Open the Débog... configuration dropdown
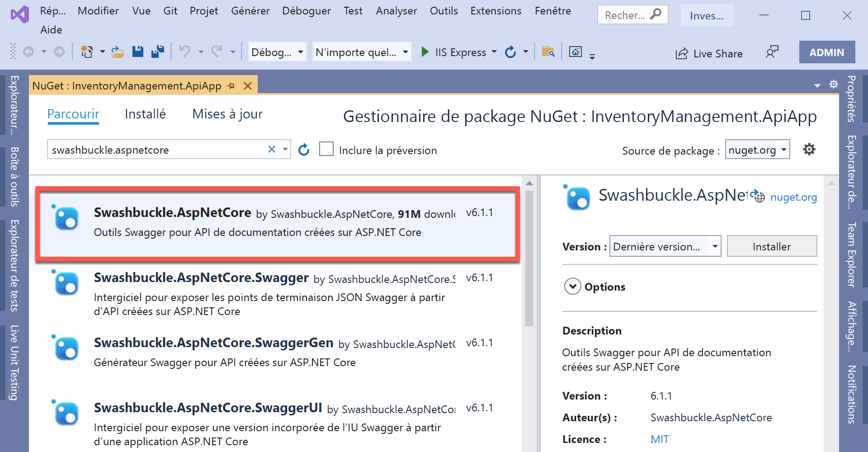Image resolution: width=868 pixels, height=452 pixels. [x=278, y=52]
